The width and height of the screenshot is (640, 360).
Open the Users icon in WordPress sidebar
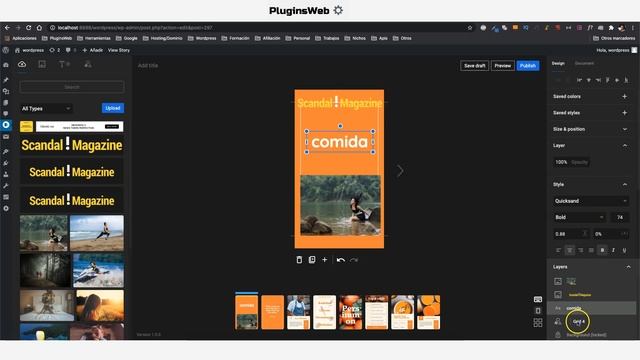[6, 174]
